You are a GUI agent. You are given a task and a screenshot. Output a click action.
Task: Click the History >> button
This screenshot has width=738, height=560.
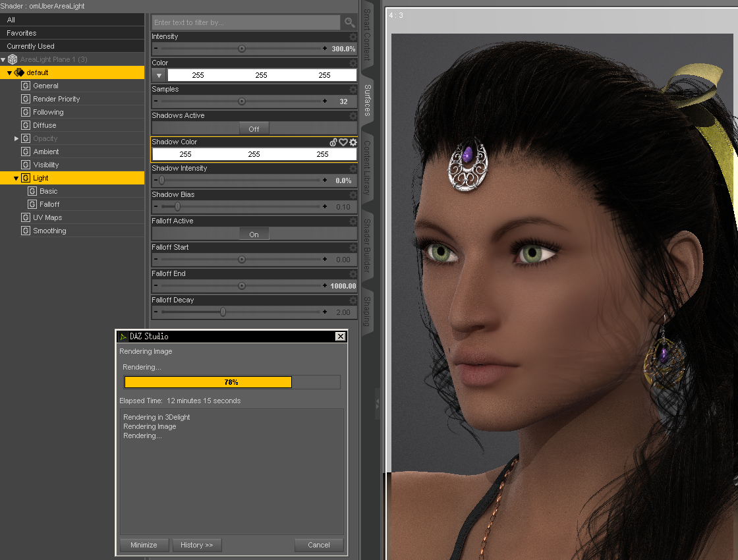point(197,545)
